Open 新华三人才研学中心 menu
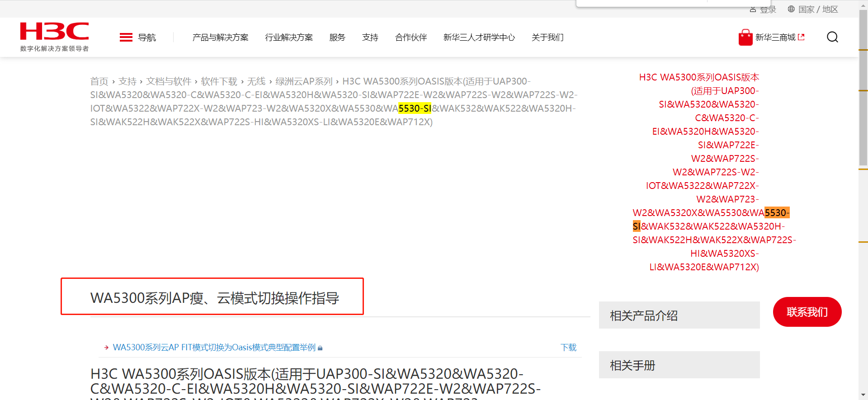 coord(479,38)
